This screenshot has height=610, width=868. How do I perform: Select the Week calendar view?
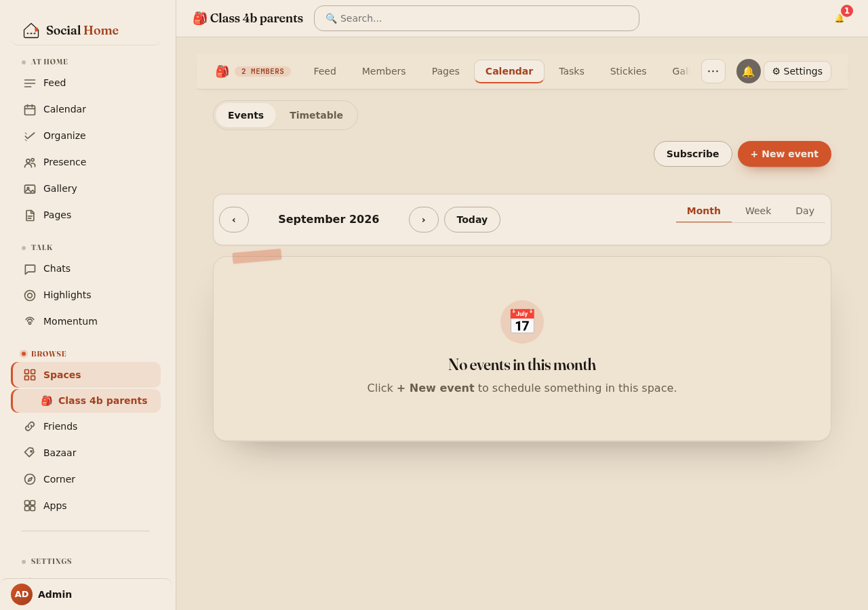pyautogui.click(x=758, y=211)
